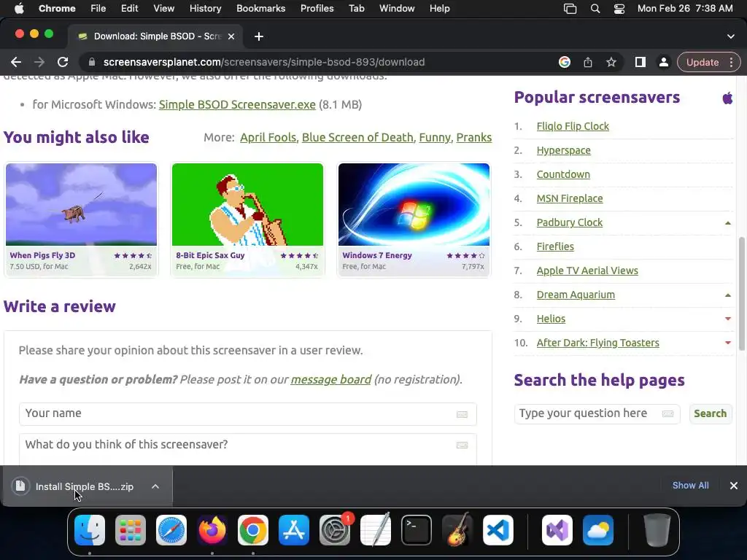This screenshot has height=560, width=747.
Task: Click the Update button in Chrome
Action: coord(703,63)
